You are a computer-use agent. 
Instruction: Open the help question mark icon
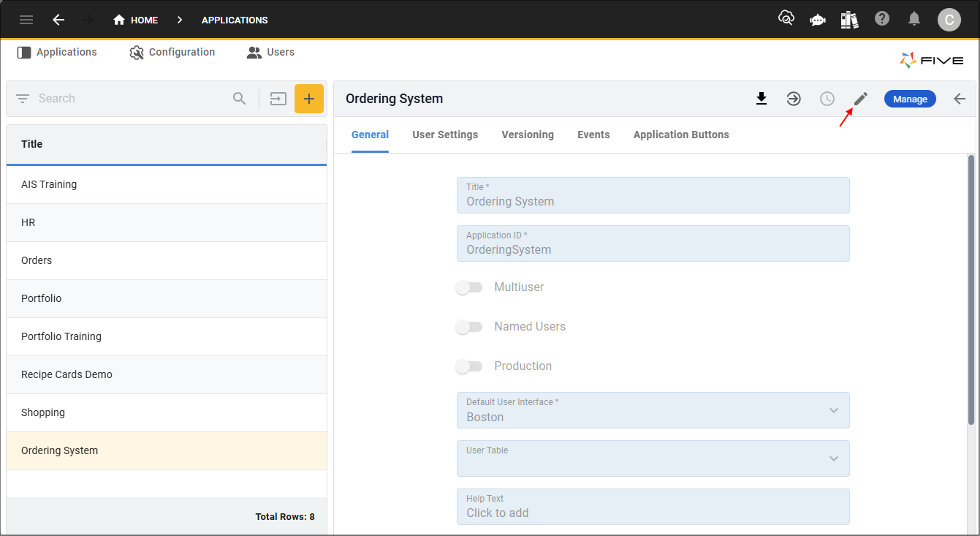tap(882, 19)
